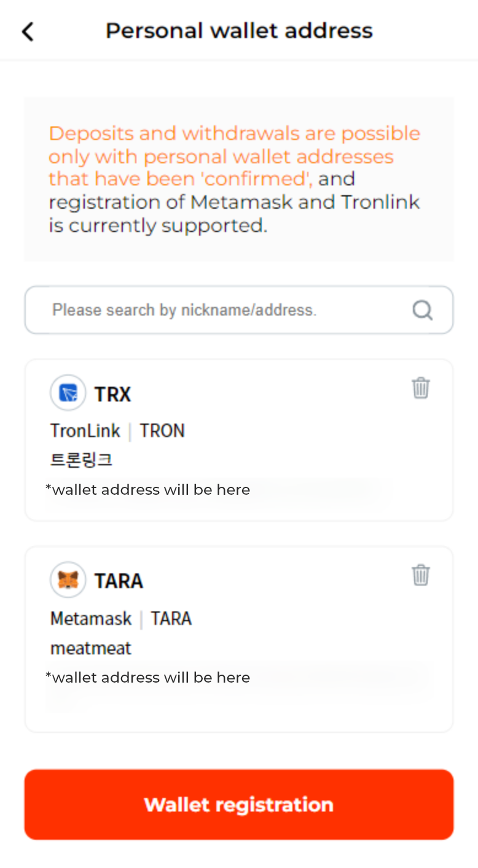Delete the TARA wallet with trash icon
478x868 pixels.
click(x=421, y=575)
